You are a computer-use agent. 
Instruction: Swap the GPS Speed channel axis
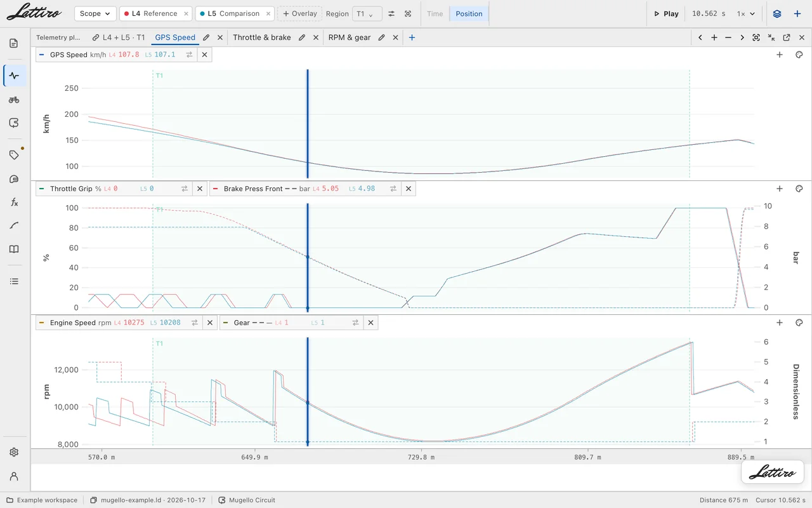(189, 55)
